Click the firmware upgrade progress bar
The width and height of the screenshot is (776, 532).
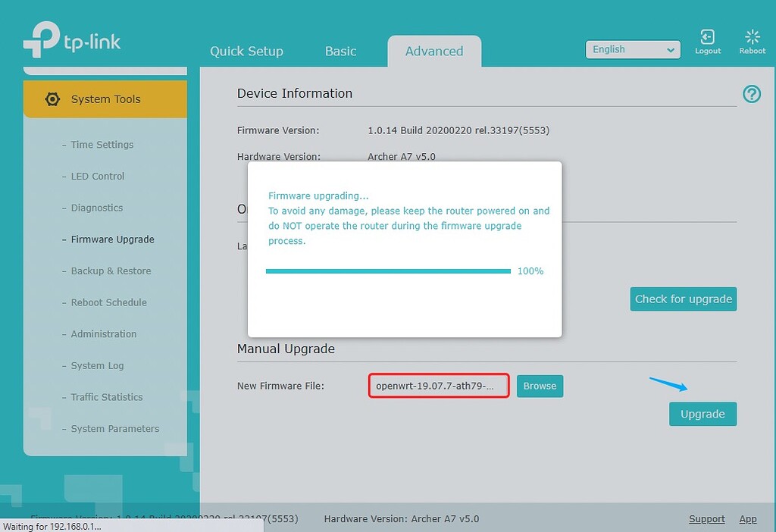(388, 271)
